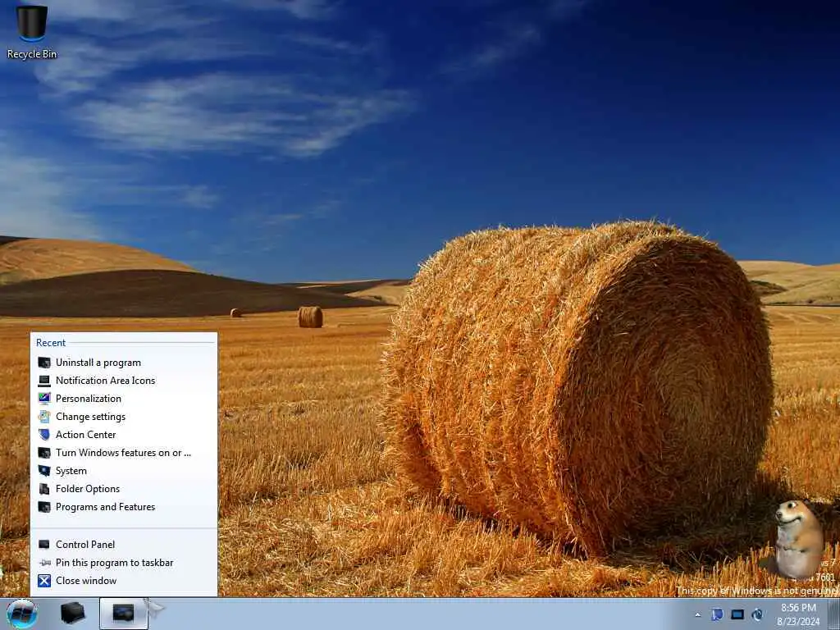Click the active Control Panel taskbar button
The height and width of the screenshot is (630, 840).
(x=124, y=614)
